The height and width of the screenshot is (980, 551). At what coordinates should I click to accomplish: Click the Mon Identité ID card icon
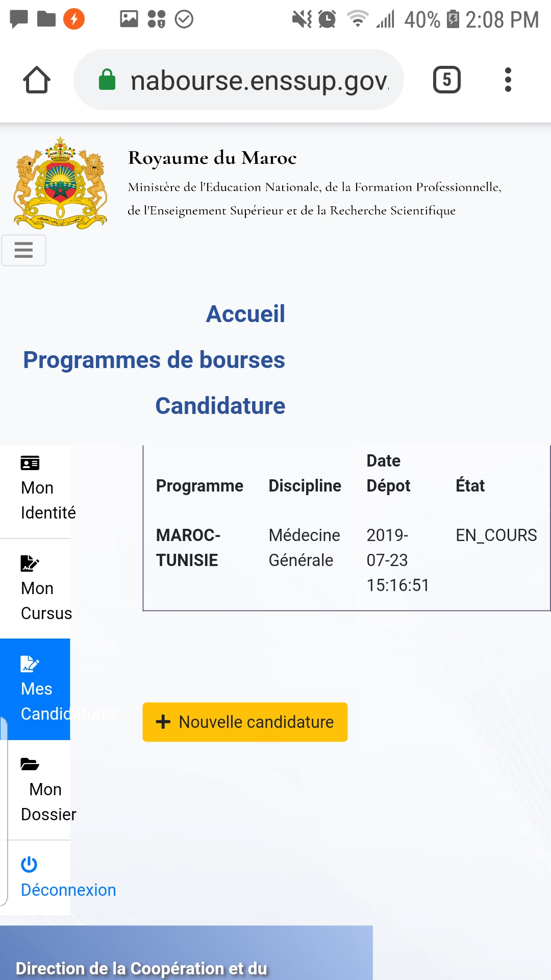(30, 463)
